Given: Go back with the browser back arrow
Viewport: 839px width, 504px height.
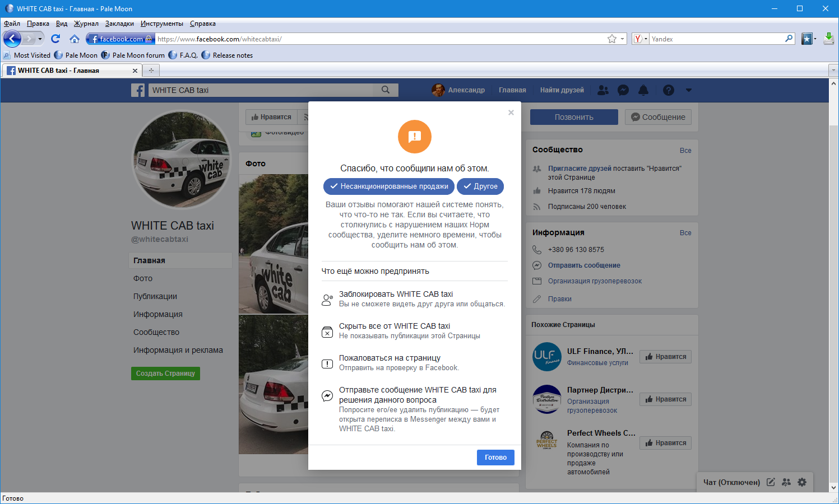Looking at the screenshot, I should [12, 39].
